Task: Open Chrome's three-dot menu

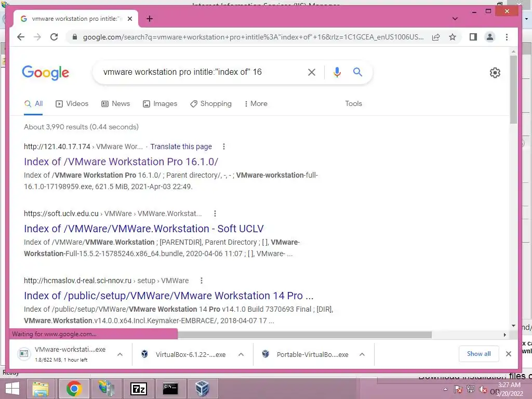Action: (507, 37)
